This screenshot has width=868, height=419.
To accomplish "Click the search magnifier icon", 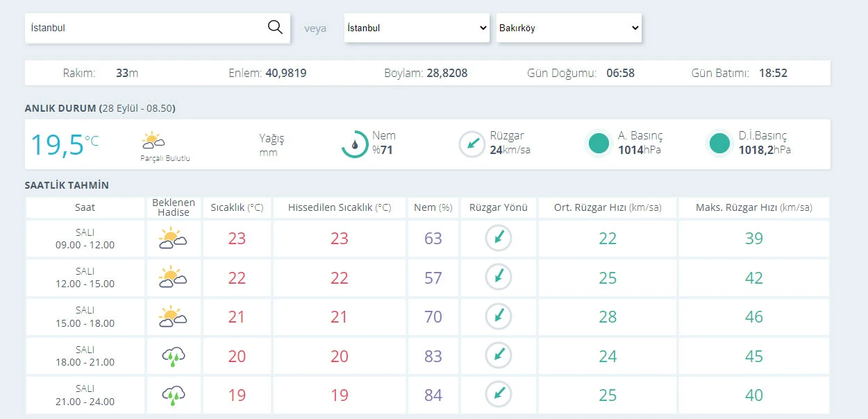I will pos(275,28).
